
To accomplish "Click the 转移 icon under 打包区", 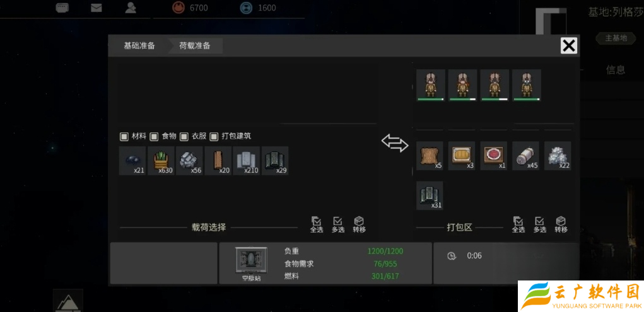I will click(561, 224).
